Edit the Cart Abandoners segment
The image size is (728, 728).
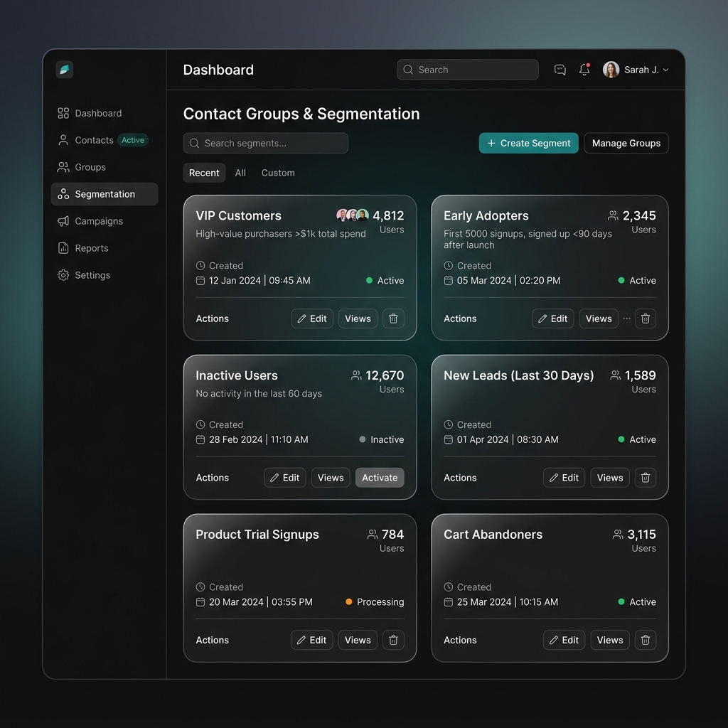(564, 641)
